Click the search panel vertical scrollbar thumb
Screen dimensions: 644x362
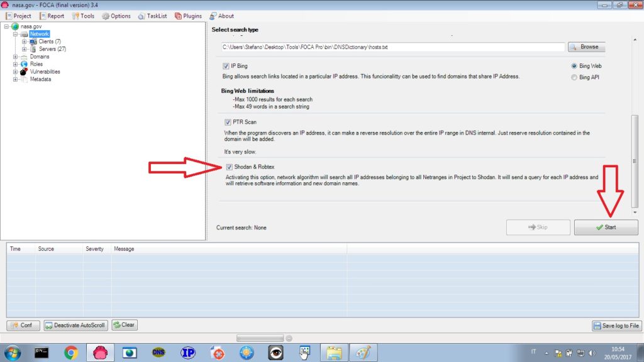[635, 162]
